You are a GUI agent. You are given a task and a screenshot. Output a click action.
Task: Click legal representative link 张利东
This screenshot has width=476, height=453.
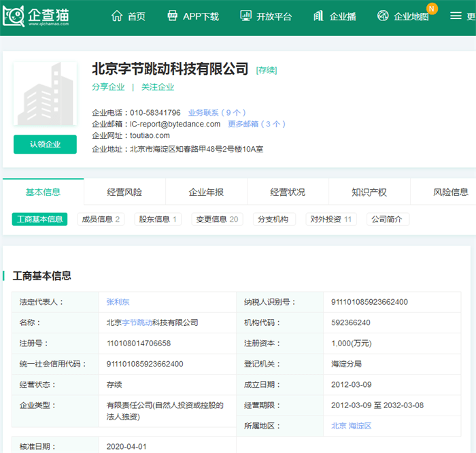118,302
